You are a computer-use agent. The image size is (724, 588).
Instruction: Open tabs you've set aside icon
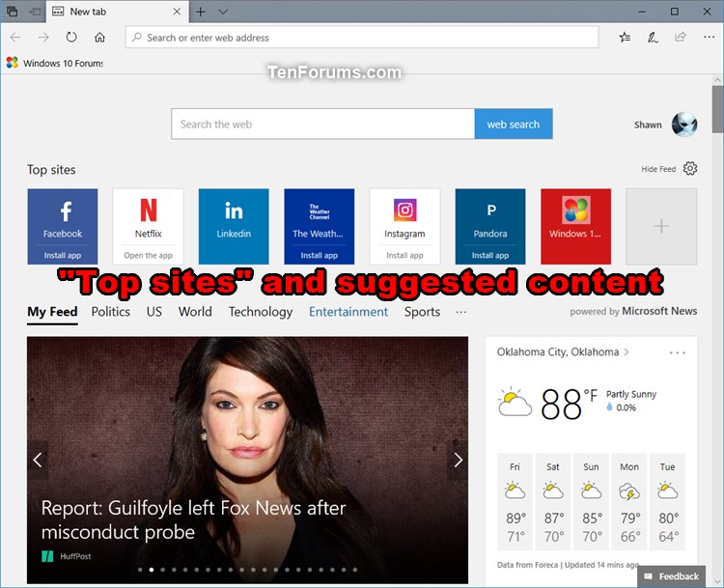pos(13,12)
